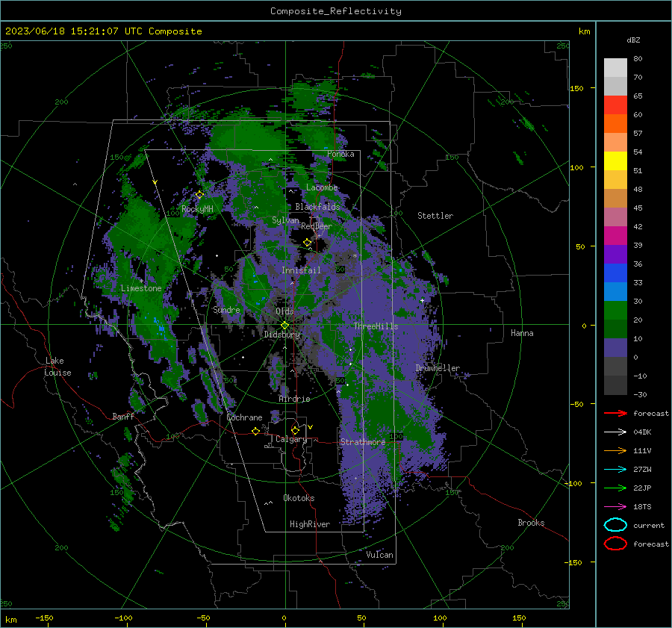The width and height of the screenshot is (672, 628).
Task: Click the ThreeHills label
Action: coord(376,326)
